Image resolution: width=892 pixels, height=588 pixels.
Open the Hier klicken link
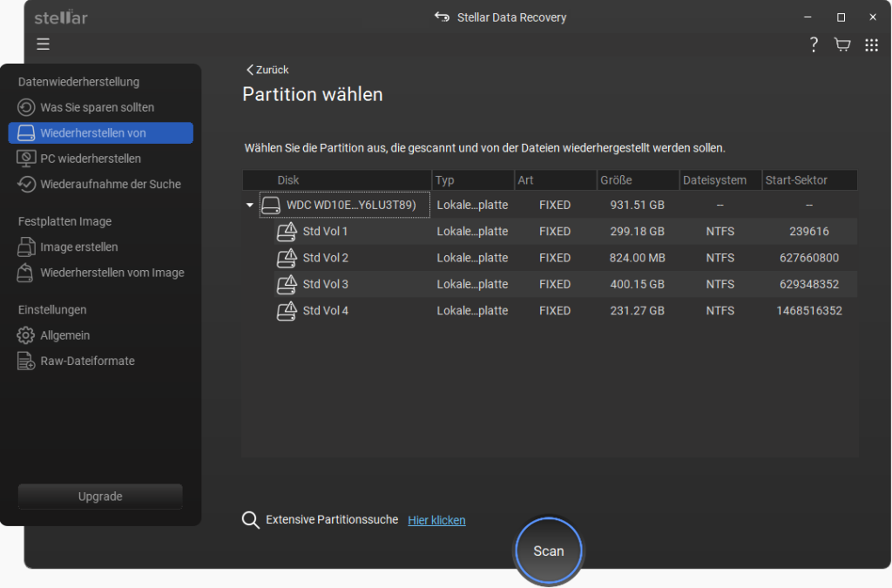[436, 520]
